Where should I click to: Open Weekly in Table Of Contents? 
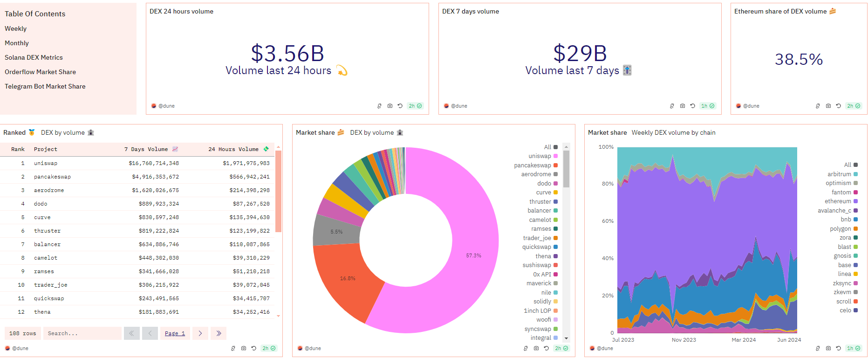click(x=16, y=28)
